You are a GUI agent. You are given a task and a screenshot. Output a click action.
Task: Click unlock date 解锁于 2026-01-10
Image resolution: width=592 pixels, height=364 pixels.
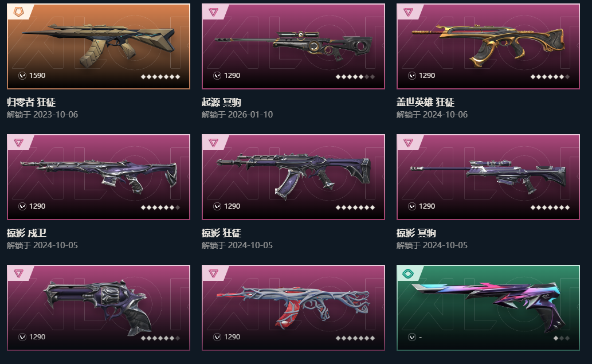point(237,115)
